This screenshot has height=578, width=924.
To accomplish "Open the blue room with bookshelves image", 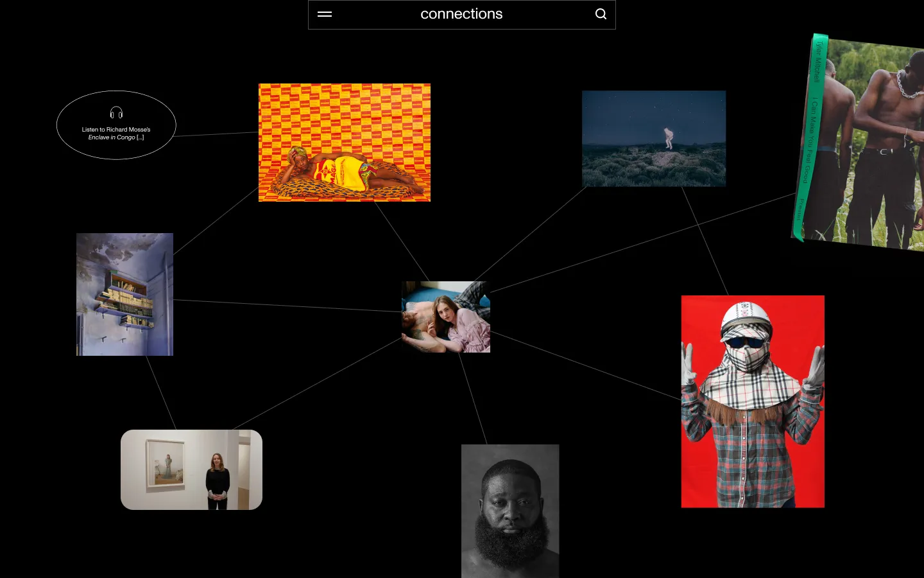I will (x=124, y=294).
